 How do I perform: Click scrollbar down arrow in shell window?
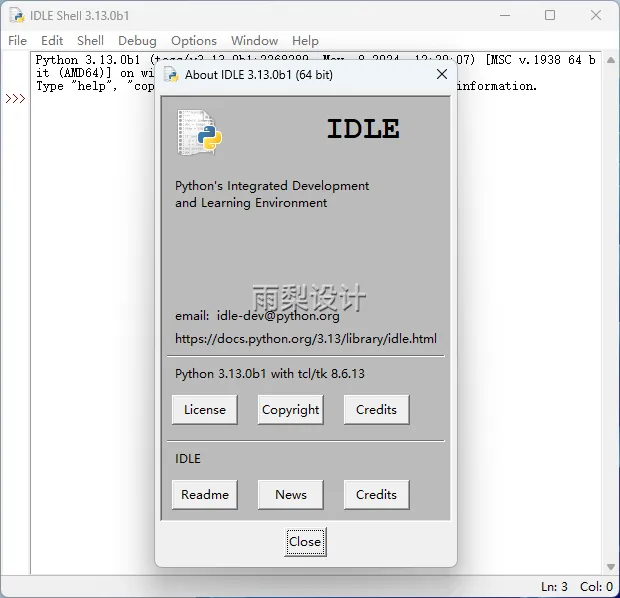click(x=611, y=566)
